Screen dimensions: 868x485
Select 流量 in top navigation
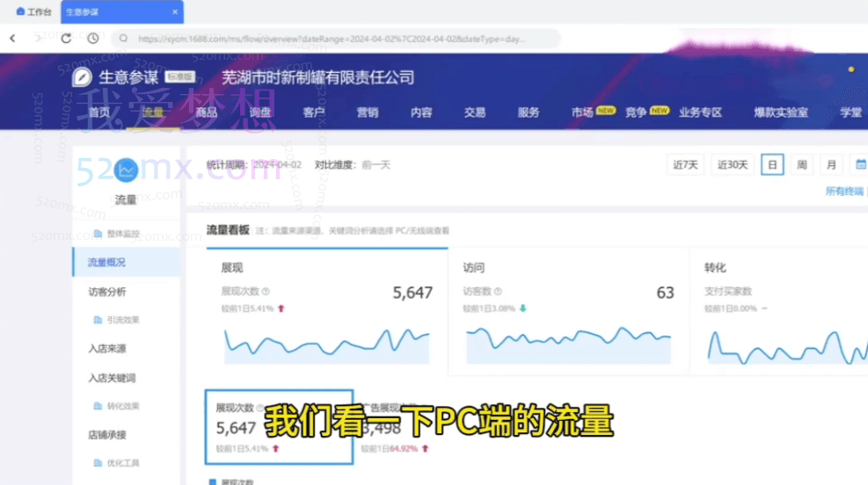pyautogui.click(x=153, y=112)
